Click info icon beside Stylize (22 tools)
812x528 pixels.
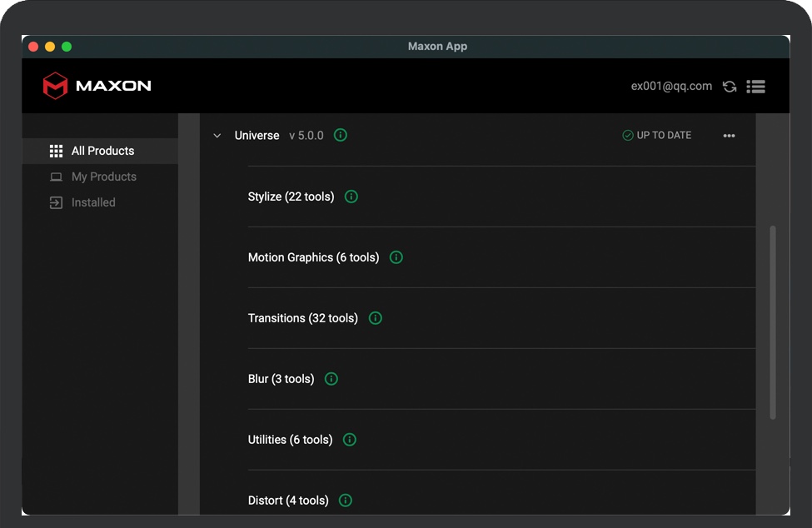(351, 197)
